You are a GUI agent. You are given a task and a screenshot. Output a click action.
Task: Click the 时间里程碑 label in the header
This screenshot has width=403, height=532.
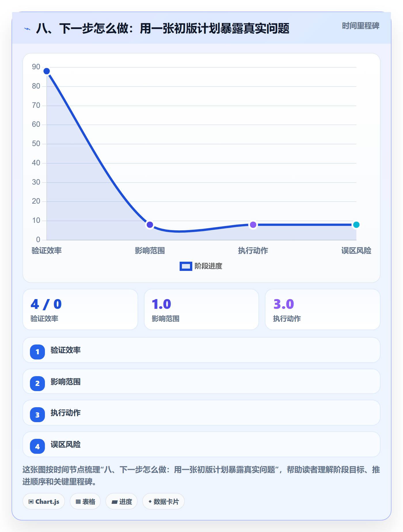[x=361, y=26]
